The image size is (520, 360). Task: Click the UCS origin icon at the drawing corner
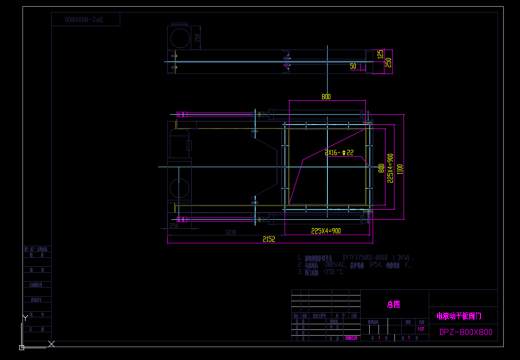pos(22,348)
